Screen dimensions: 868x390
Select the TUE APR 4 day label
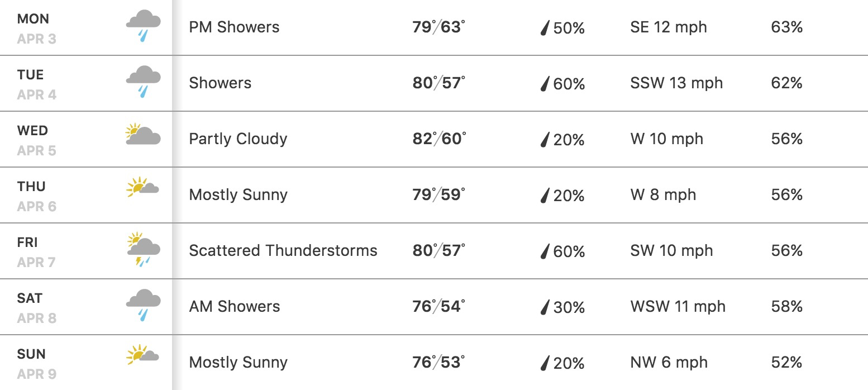tap(37, 84)
